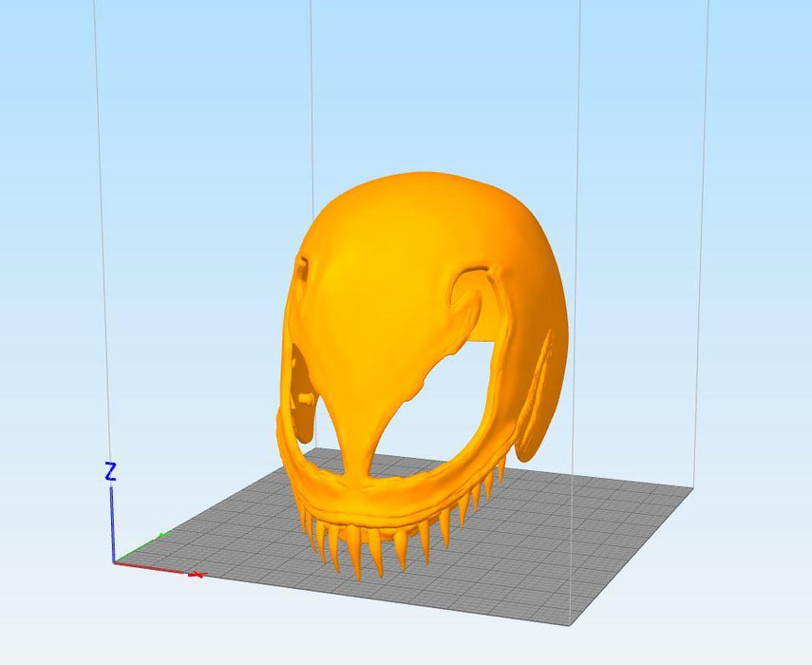Select the red X axis marker

(x=197, y=575)
